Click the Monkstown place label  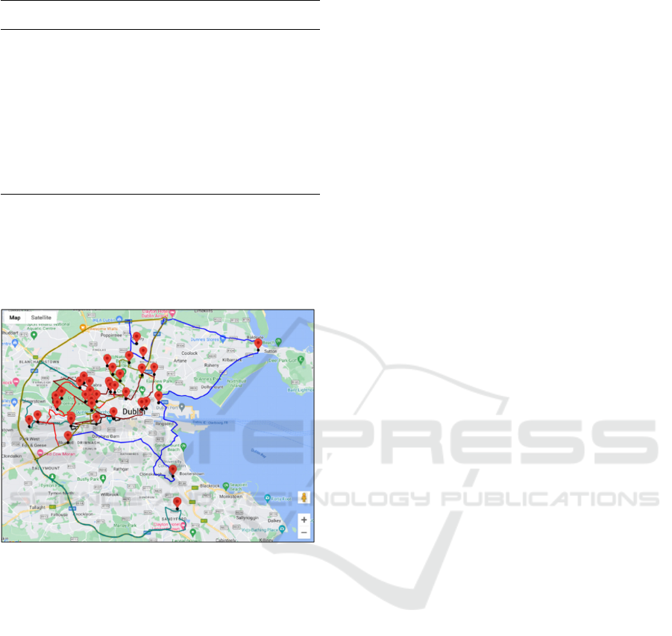(x=231, y=497)
